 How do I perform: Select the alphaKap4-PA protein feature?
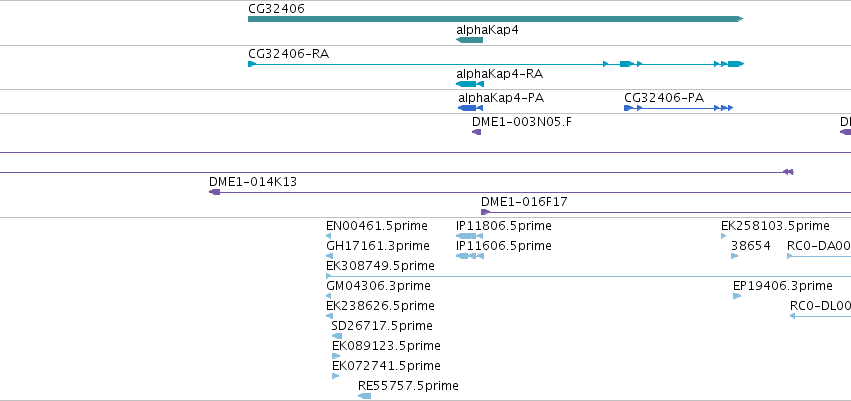pos(471,108)
